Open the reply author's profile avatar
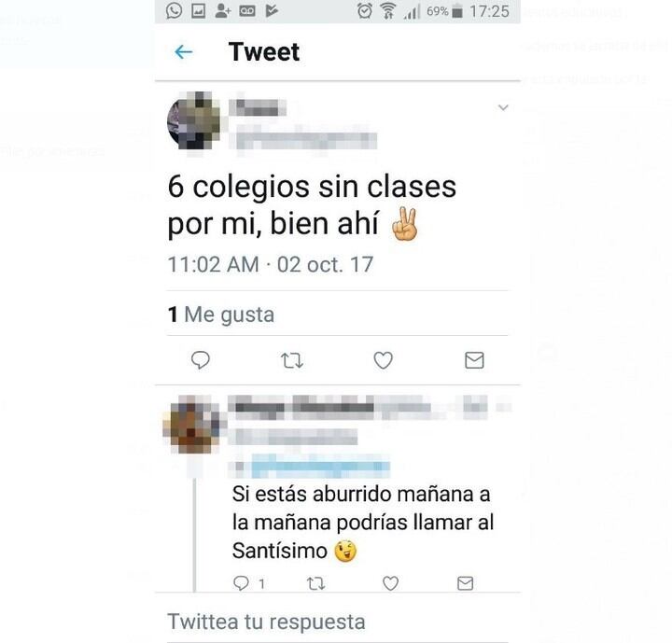The width and height of the screenshot is (672, 643). (194, 425)
